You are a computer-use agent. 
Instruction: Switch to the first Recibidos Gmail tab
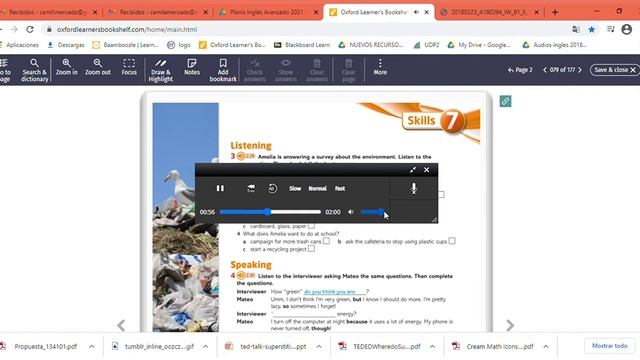click(x=49, y=12)
